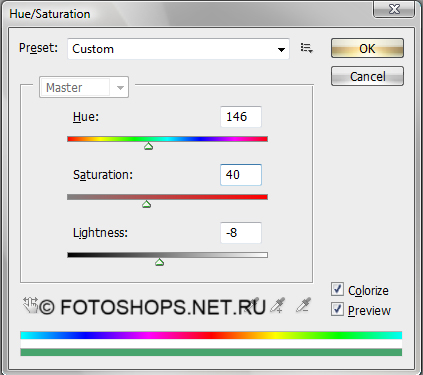Select the Add to Sample eyedropper
This screenshot has height=375, width=423.
point(277,305)
